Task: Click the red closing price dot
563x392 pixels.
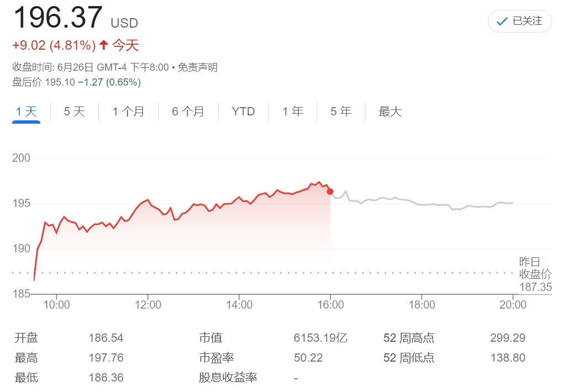Action: (x=330, y=192)
